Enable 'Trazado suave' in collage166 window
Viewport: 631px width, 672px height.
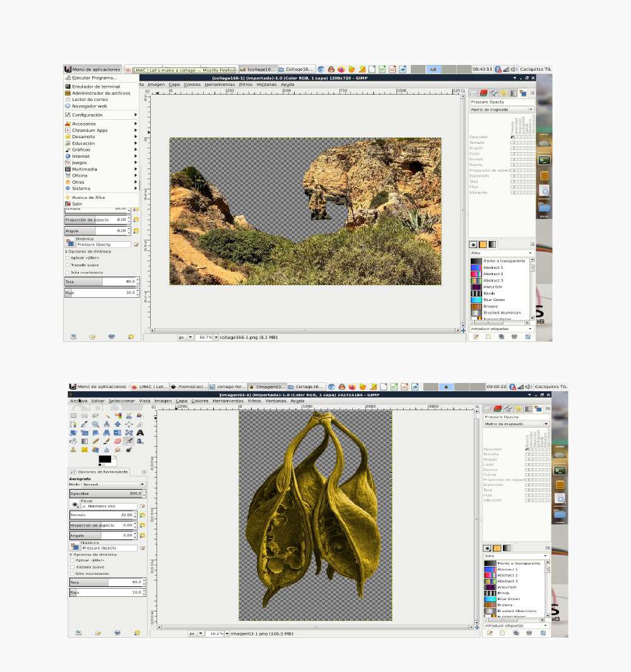coord(68,265)
